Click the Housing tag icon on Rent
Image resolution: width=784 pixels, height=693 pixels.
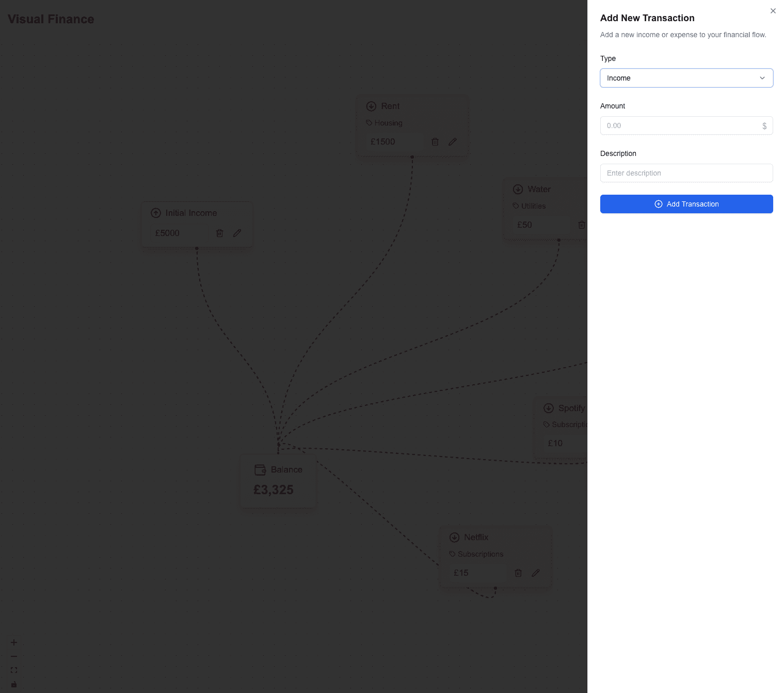369,123
